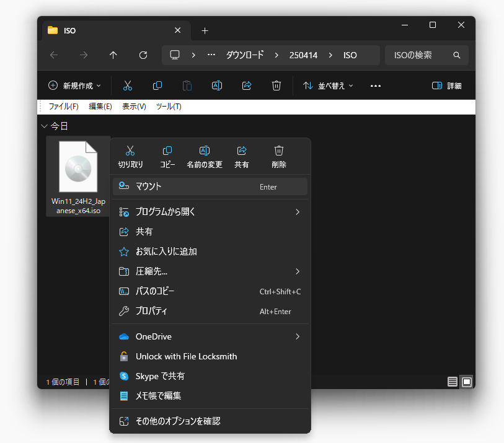The height and width of the screenshot is (443, 504).
Task: Open プロパティ from the context menu
Action: coord(210,311)
